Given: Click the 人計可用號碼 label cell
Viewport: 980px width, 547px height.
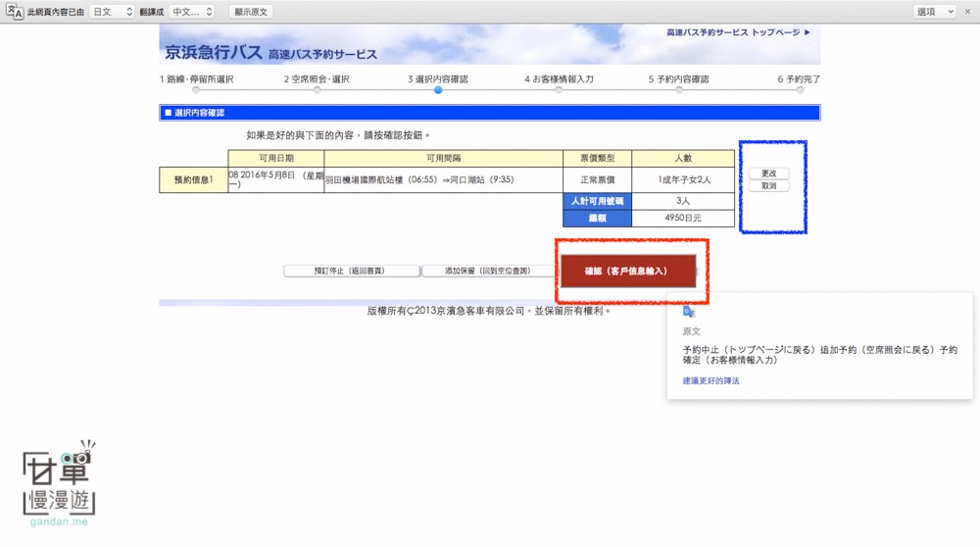Looking at the screenshot, I should point(598,201).
